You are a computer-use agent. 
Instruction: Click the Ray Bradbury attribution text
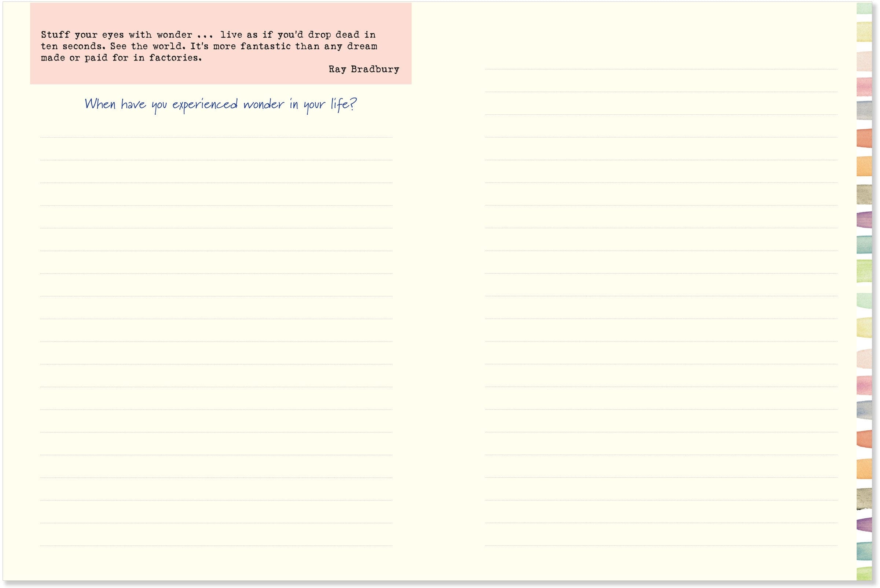(x=364, y=69)
